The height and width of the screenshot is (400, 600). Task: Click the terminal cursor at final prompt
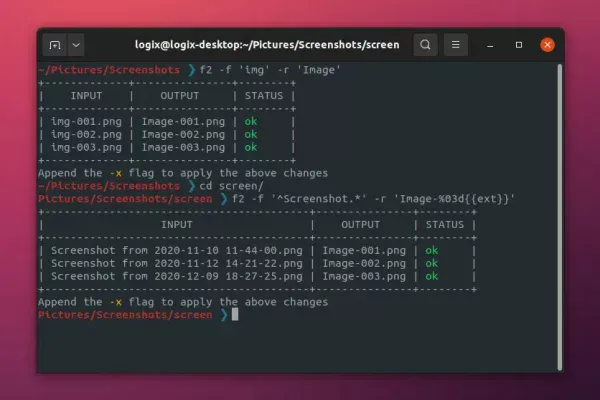(x=235, y=315)
